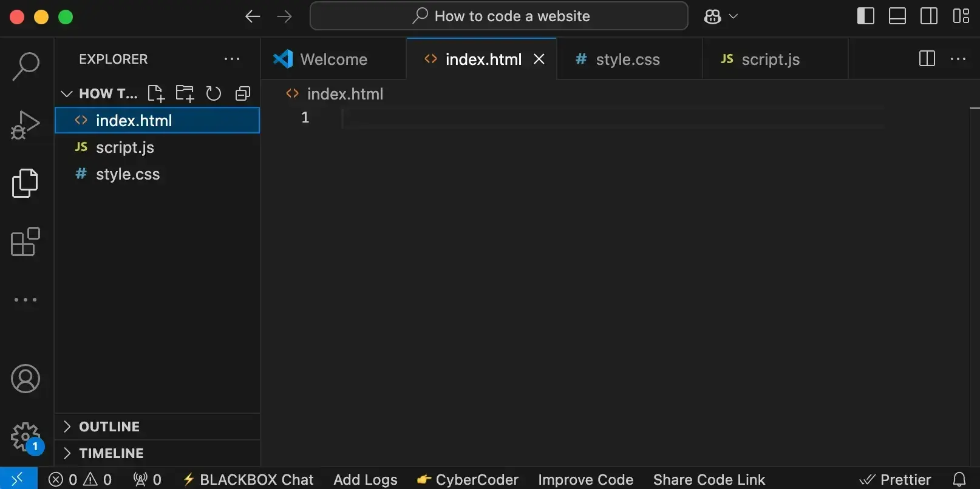This screenshot has height=489, width=980.
Task: Expand the OUTLINE section
Action: (x=109, y=427)
